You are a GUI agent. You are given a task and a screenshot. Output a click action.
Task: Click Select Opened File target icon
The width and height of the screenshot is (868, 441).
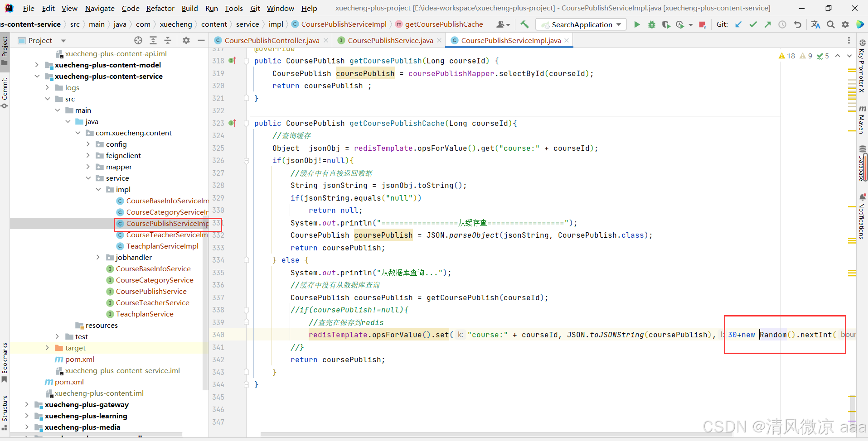138,40
